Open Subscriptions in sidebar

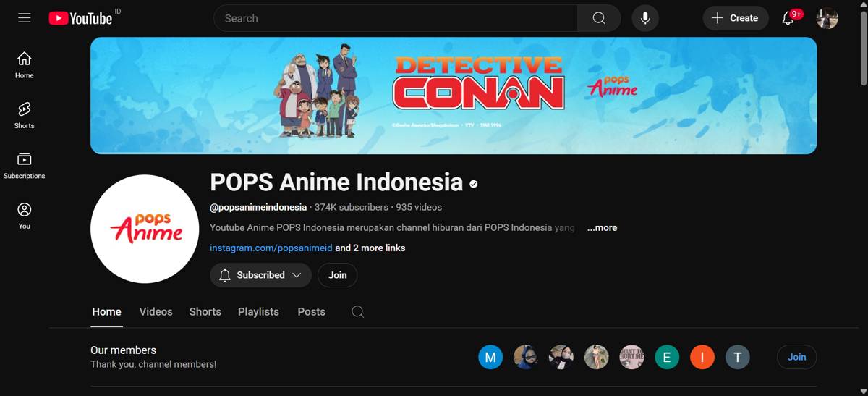(x=25, y=166)
